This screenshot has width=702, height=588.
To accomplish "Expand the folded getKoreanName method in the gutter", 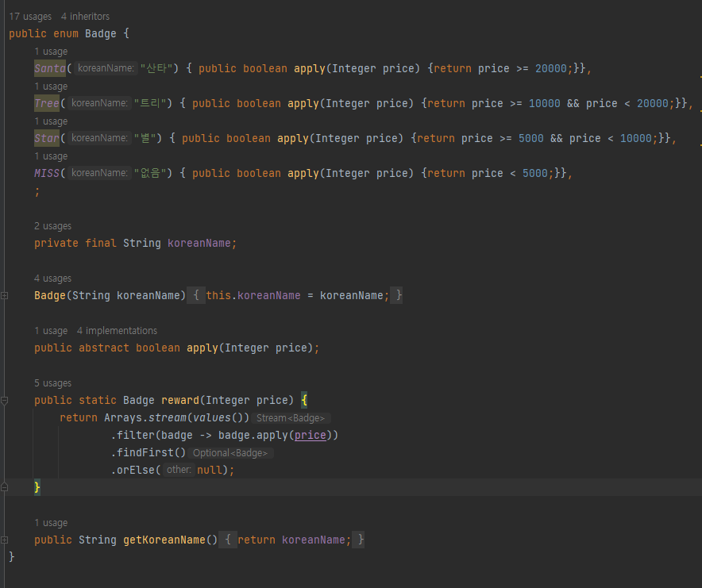I will (x=5, y=540).
